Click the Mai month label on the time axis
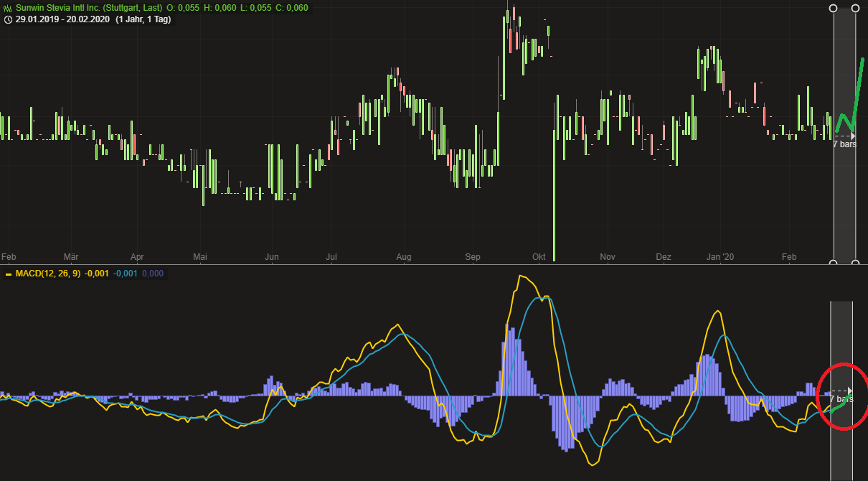The height and width of the screenshot is (481, 868). click(x=201, y=256)
